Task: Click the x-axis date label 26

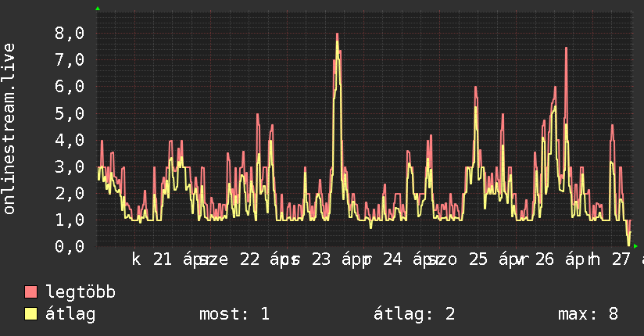Action: tap(545, 259)
